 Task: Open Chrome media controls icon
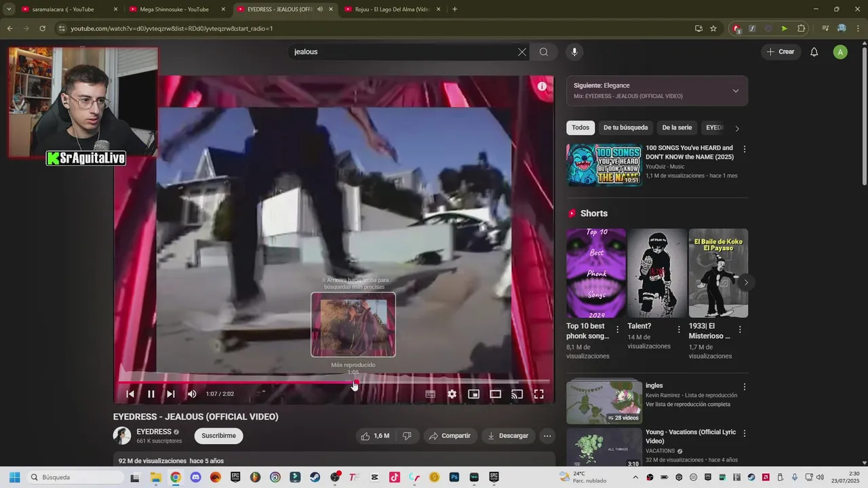click(x=825, y=28)
